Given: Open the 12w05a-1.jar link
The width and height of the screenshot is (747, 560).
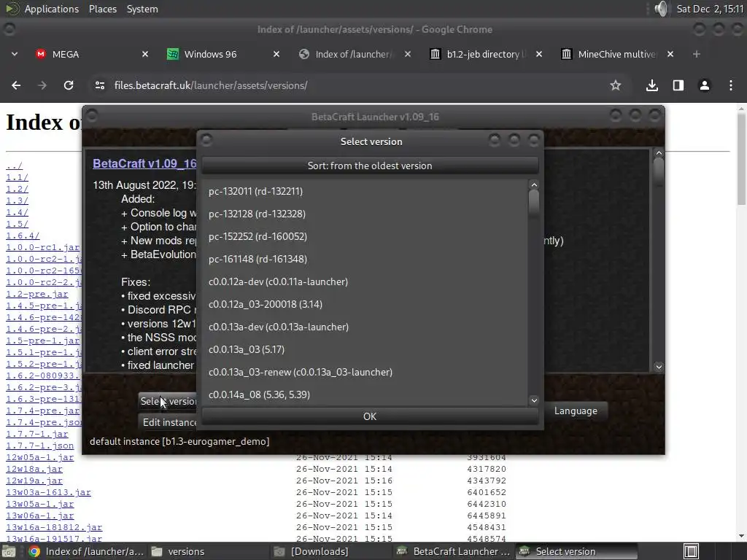Looking at the screenshot, I should coord(40,457).
